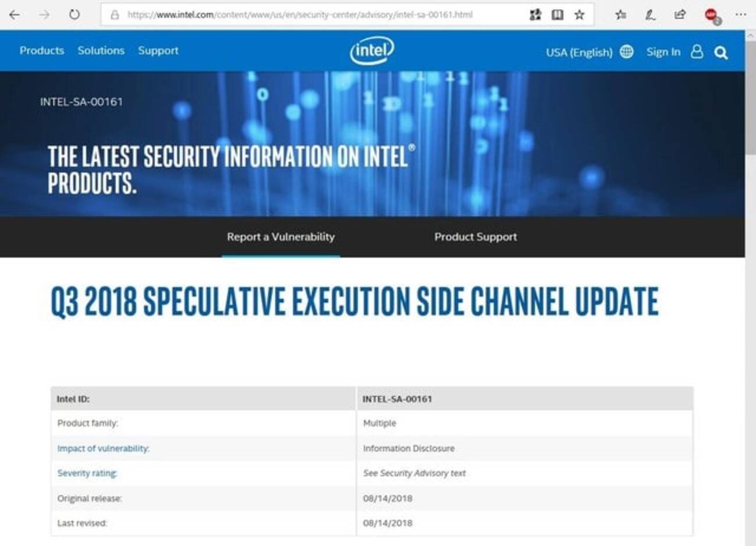The width and height of the screenshot is (756, 546).
Task: Add this page to favorites with the star
Action: coord(580,15)
